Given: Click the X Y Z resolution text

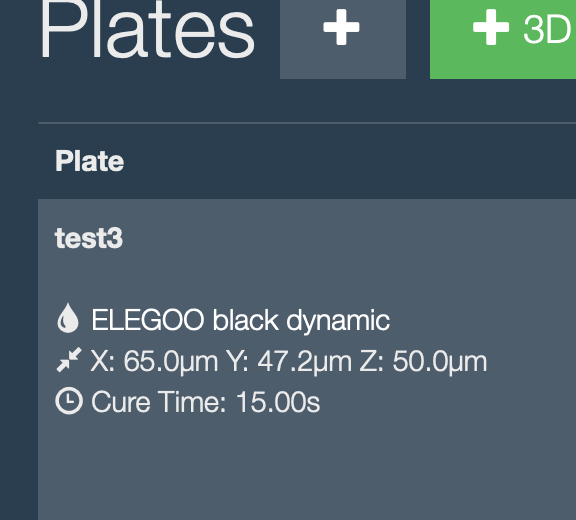Looking at the screenshot, I should (289, 362).
